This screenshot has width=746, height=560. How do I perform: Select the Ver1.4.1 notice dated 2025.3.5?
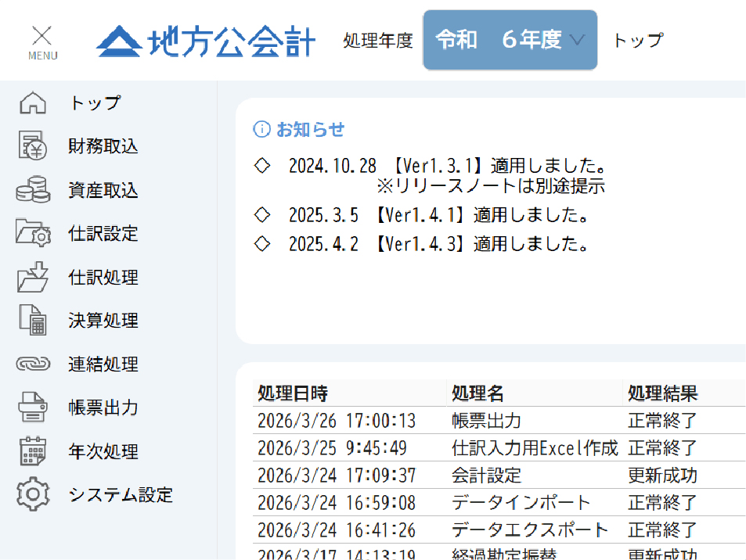[x=438, y=215]
